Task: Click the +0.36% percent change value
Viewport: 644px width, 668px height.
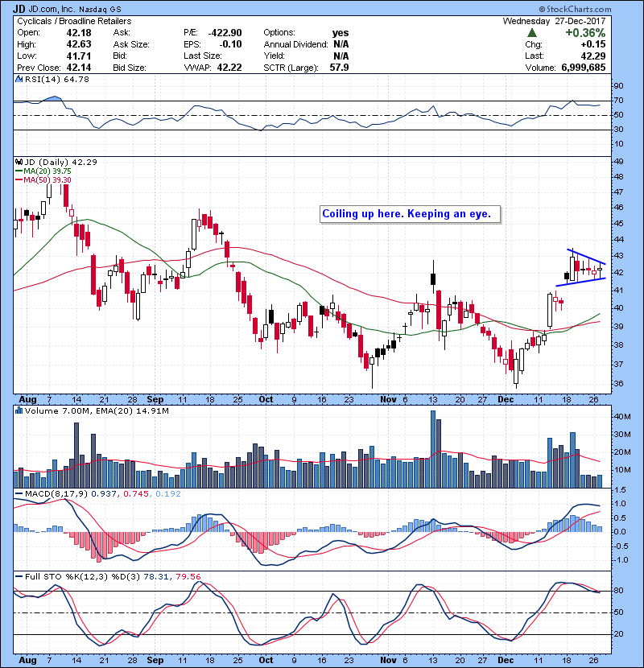Action: (x=585, y=33)
